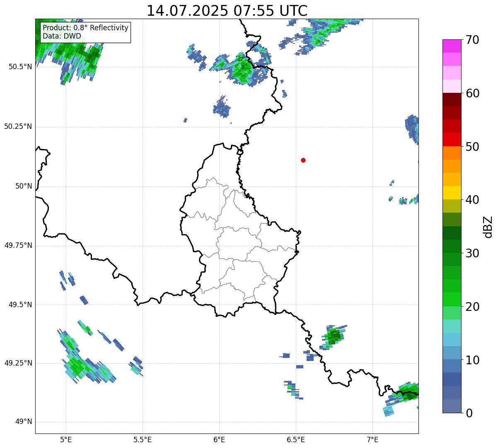Click the latitude label 49.75°N
Screen dimensions: 498x448
pos(18,245)
